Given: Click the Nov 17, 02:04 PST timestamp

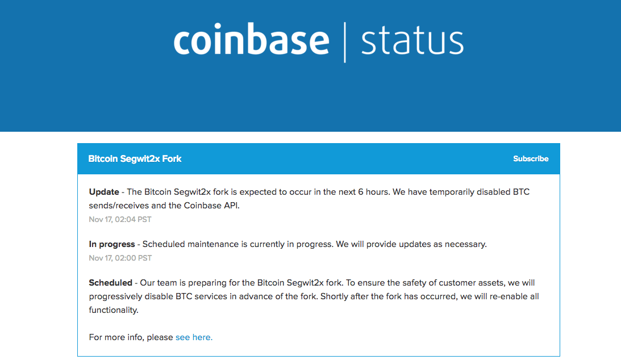Looking at the screenshot, I should coord(120,219).
